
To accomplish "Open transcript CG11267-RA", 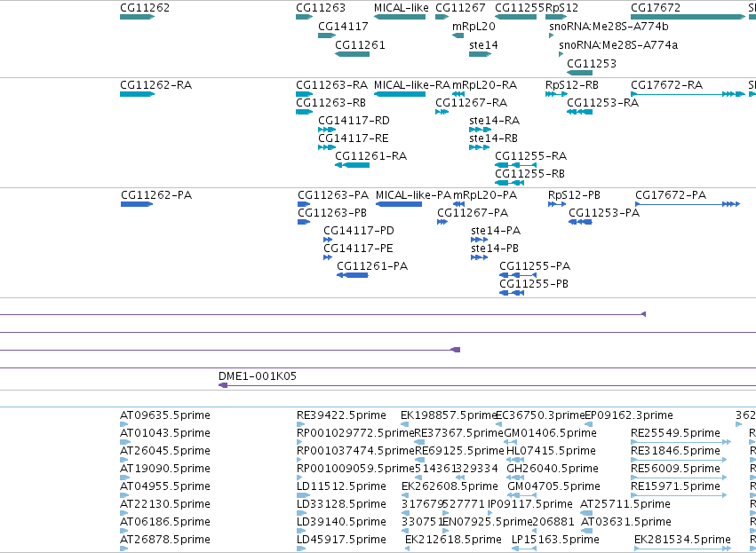I will (442, 112).
